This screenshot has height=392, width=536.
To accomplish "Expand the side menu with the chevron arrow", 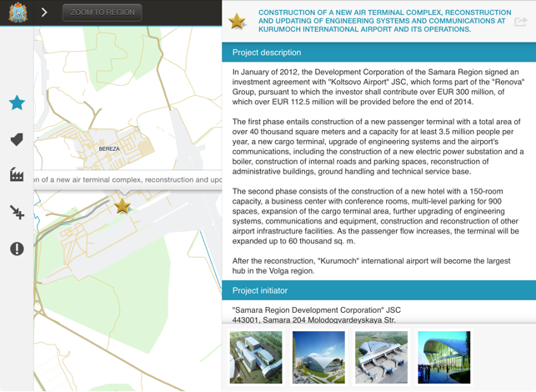I will pos(44,13).
